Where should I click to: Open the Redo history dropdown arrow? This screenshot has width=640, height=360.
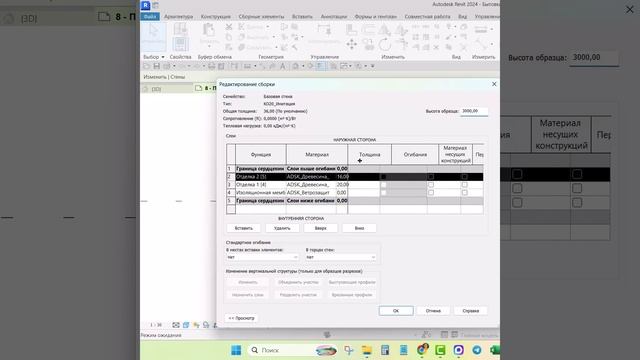[204, 66]
